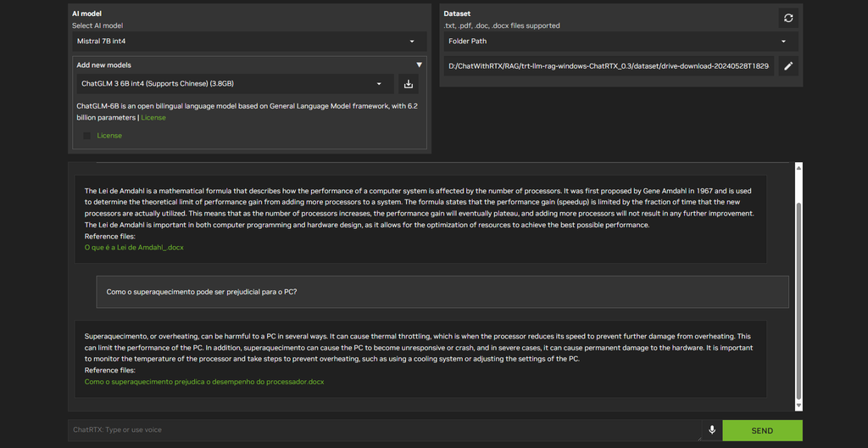The width and height of the screenshot is (868, 448).
Task: Click scrollbar up arrow in chat
Action: click(x=798, y=168)
